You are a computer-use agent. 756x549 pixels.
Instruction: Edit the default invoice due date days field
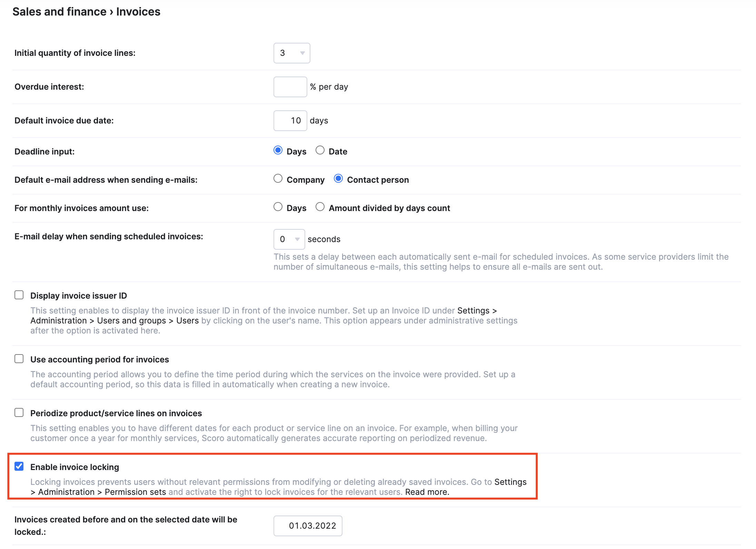[290, 121]
